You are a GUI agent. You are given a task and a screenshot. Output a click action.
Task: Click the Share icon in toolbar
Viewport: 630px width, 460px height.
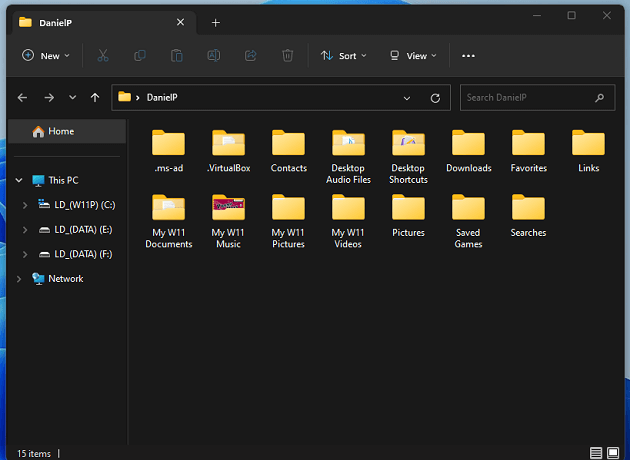pos(250,56)
